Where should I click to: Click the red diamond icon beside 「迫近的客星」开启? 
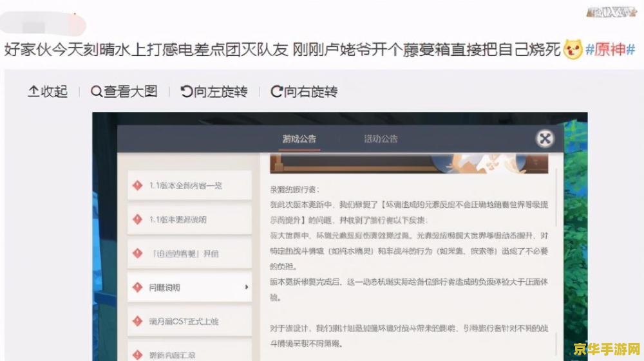tap(137, 254)
